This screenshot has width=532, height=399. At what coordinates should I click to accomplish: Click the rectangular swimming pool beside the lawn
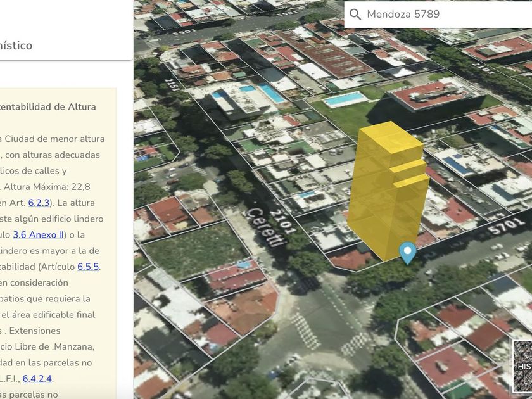[x=345, y=99]
